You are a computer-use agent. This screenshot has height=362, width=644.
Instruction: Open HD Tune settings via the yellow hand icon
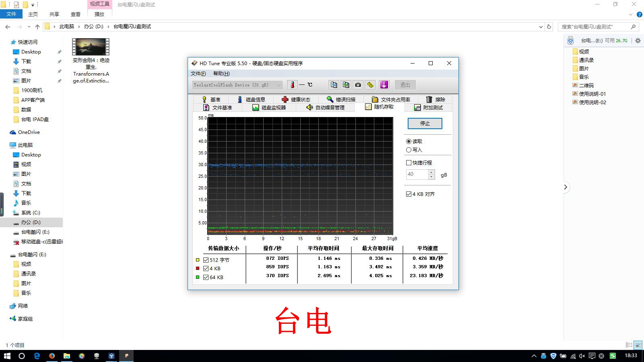(370, 84)
